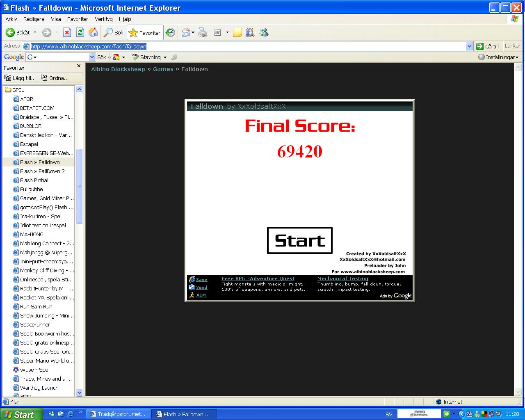Click the Stop loading icon
Screen dimensions: 525x420
(x=67, y=32)
